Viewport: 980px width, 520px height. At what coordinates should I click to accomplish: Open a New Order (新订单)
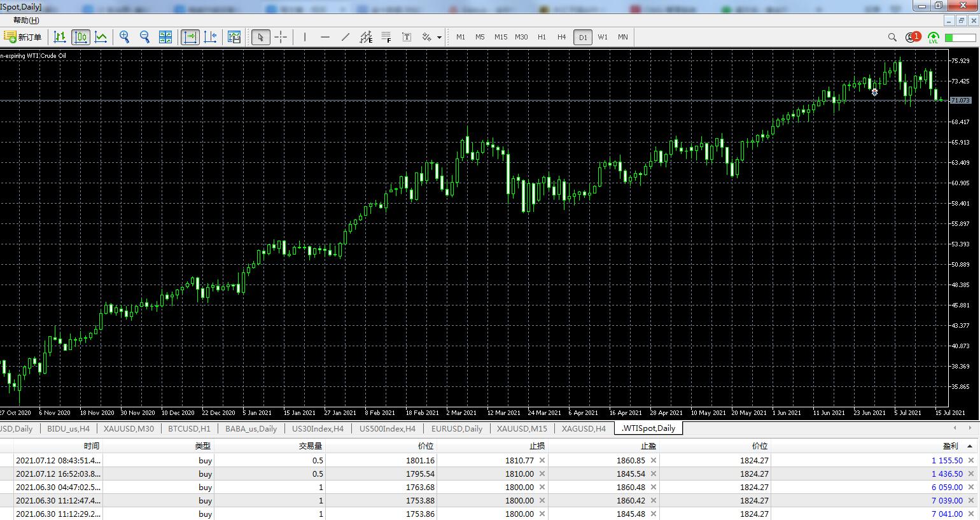(x=23, y=37)
